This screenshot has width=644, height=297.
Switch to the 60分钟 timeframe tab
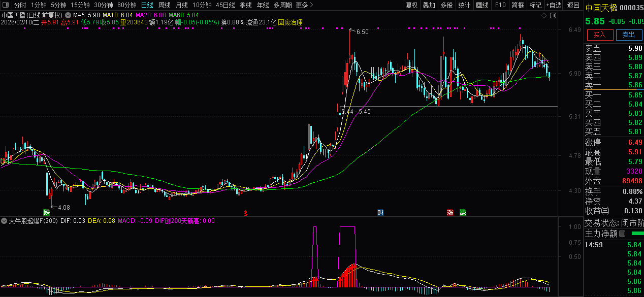(126, 5)
